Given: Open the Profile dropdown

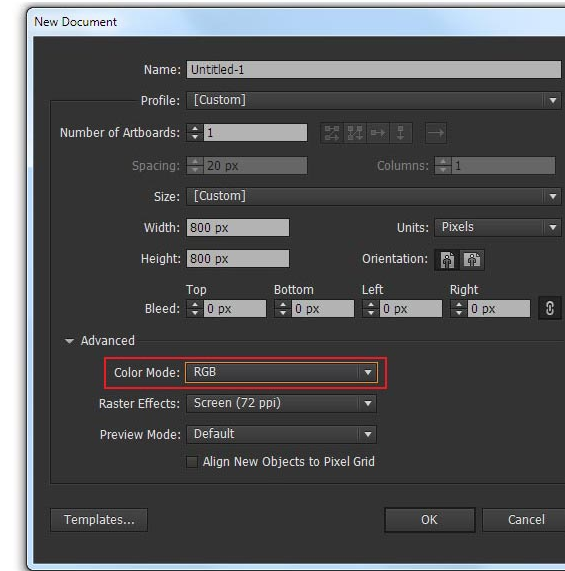Looking at the screenshot, I should (374, 101).
